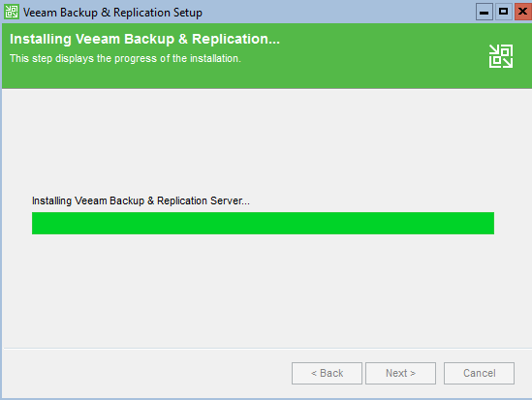Viewport: 532px width, 400px height.
Task: Click the 'Installing Veeam Backup & Replication Server...' status text
Action: pyautogui.click(x=141, y=200)
